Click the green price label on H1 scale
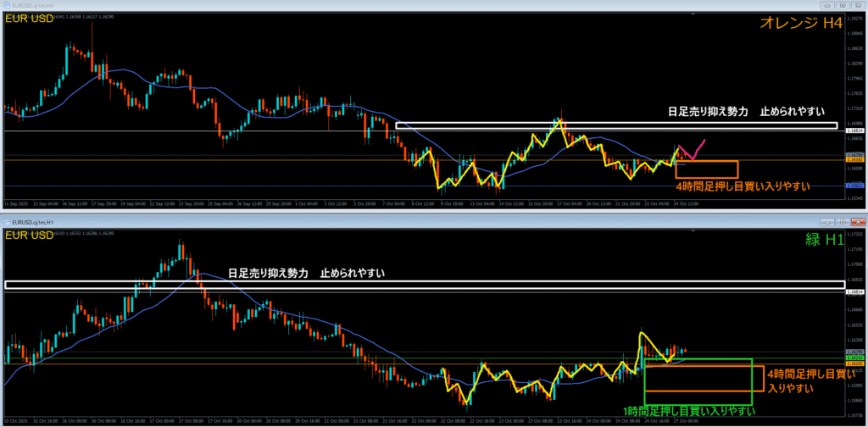The height and width of the screenshot is (427, 868). click(x=856, y=358)
